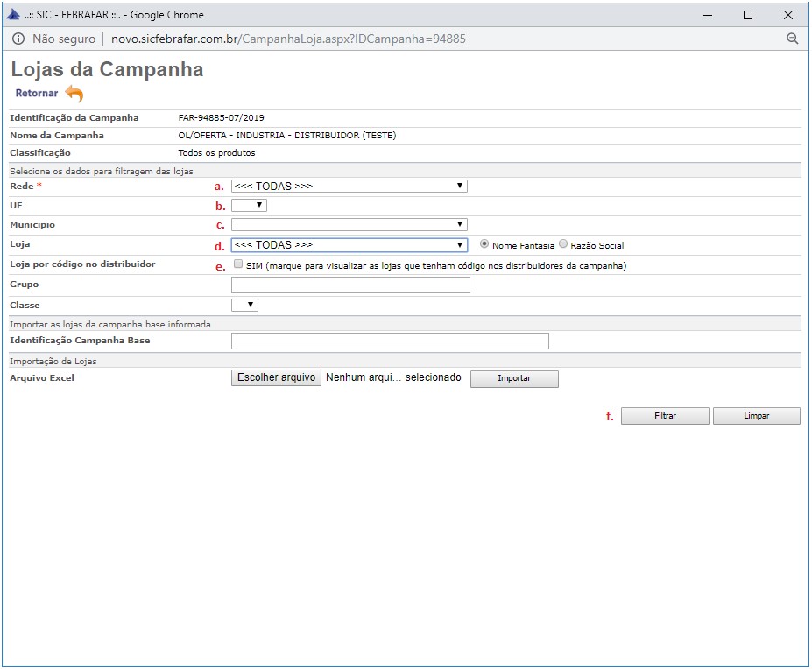The width and height of the screenshot is (812, 669).
Task: Click Escolher arquivo to pick Excel file
Action: pyautogui.click(x=276, y=377)
